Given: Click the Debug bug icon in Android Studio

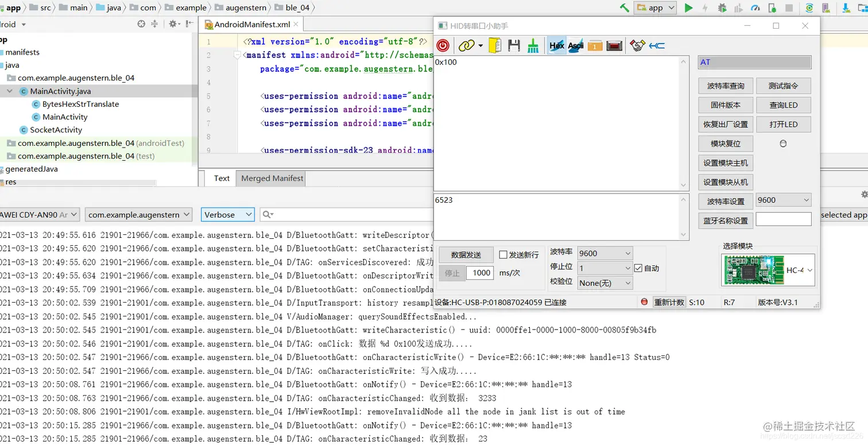Looking at the screenshot, I should coord(722,7).
